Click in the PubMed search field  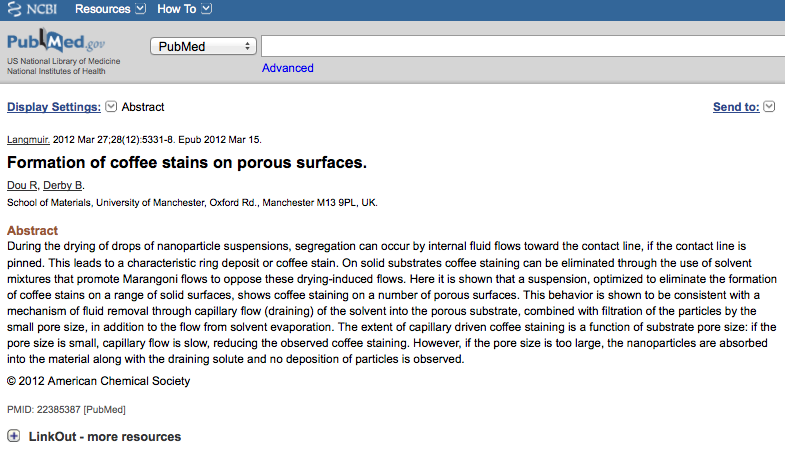523,46
